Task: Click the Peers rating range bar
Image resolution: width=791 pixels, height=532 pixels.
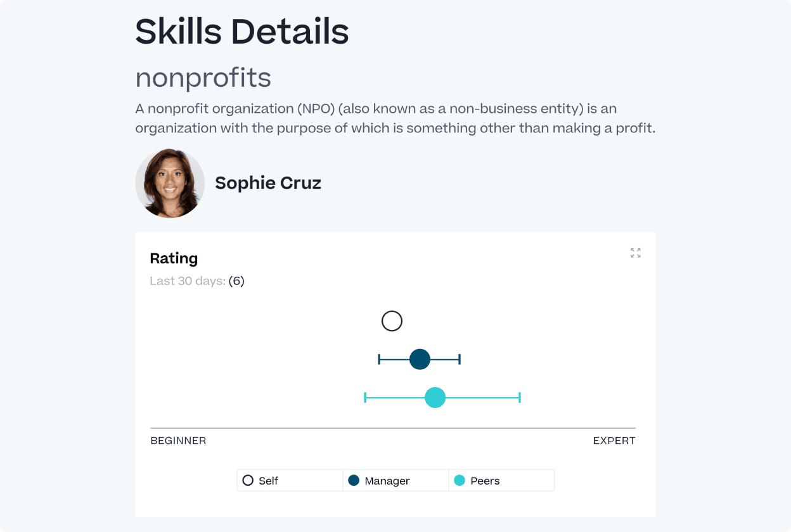Action: (482, 397)
